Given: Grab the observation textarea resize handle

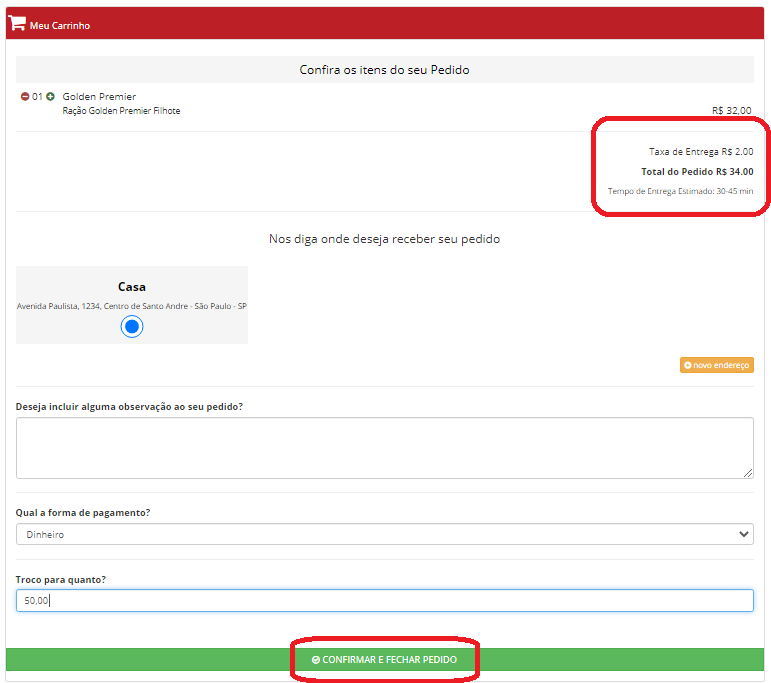Looking at the screenshot, I should (x=748, y=473).
